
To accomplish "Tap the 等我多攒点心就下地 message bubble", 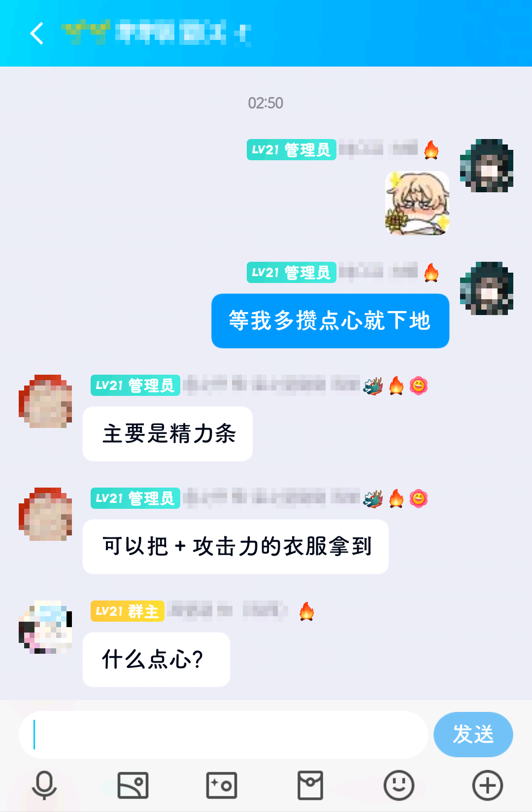I will pyautogui.click(x=330, y=321).
